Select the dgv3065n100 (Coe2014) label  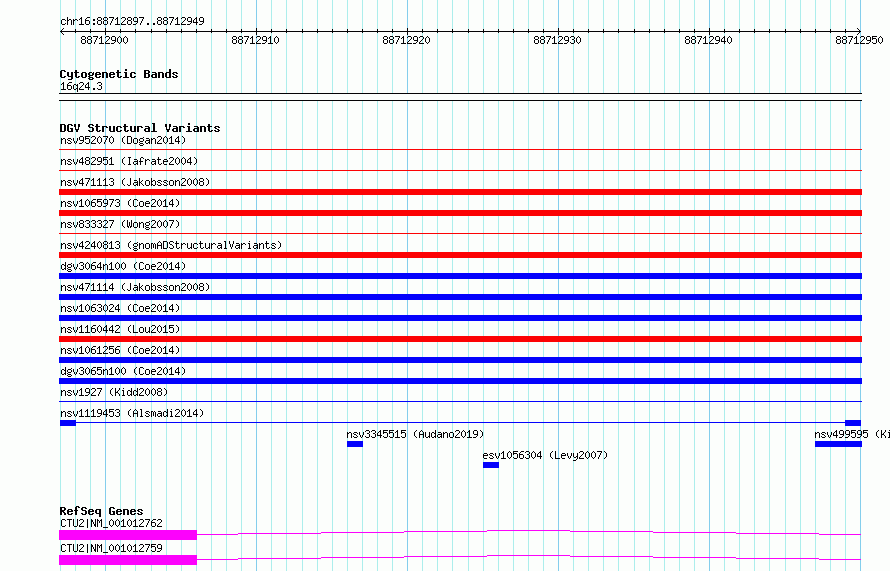123,371
